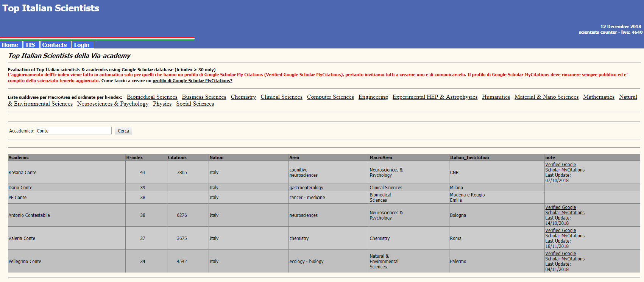The height and width of the screenshot is (282, 644).
Task: Select the Pellegrino Conte name cell
Action: [67, 262]
